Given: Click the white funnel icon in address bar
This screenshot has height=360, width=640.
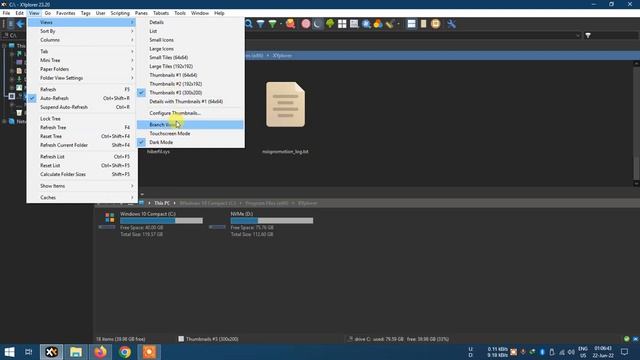Looking at the screenshot, I should [588, 36].
